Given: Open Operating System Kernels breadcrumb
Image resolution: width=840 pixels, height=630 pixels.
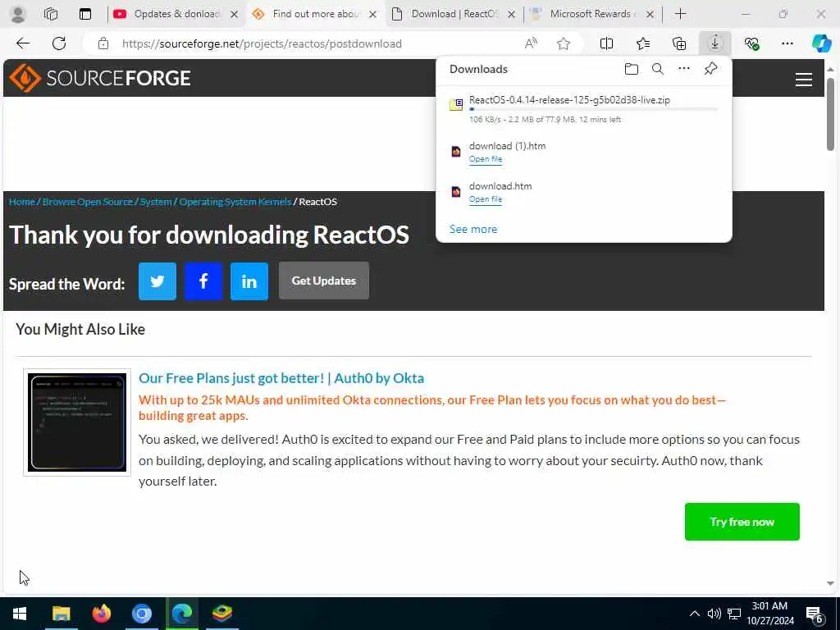Looking at the screenshot, I should [x=235, y=202].
